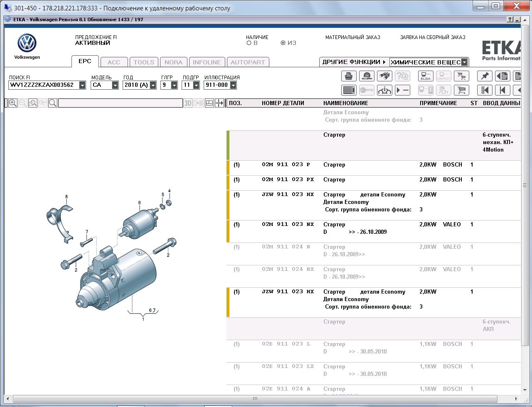Open the ПОИСК FI VIN dropdown

(x=82, y=85)
